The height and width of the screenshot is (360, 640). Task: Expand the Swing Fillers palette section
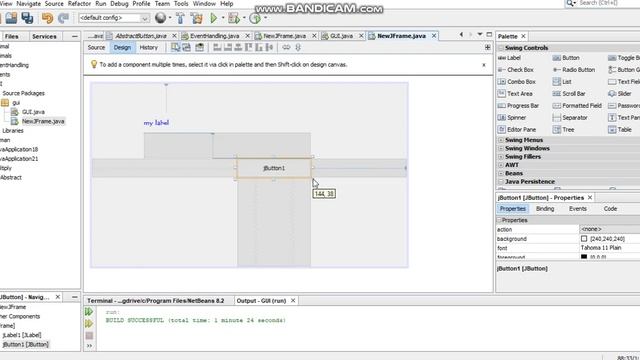501,157
